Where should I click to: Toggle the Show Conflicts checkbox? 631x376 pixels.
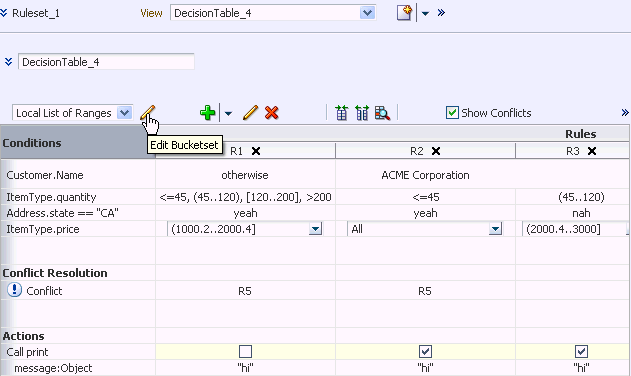[452, 113]
